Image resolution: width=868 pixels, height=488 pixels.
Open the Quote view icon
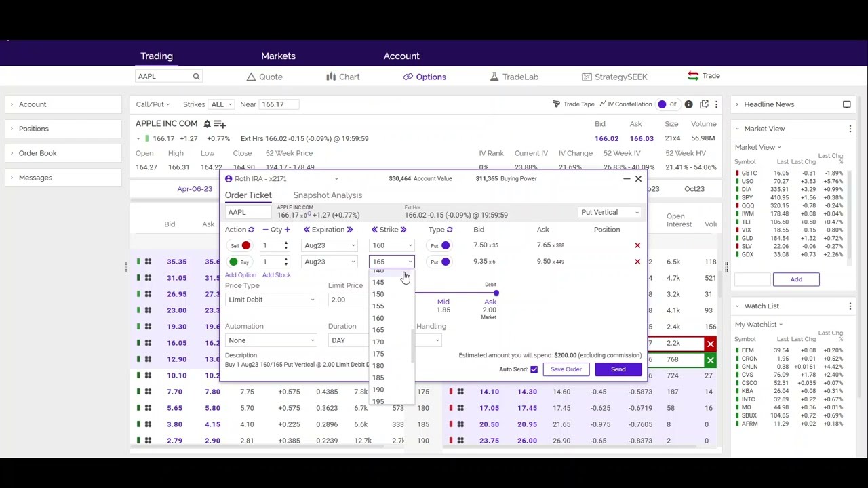click(x=251, y=77)
